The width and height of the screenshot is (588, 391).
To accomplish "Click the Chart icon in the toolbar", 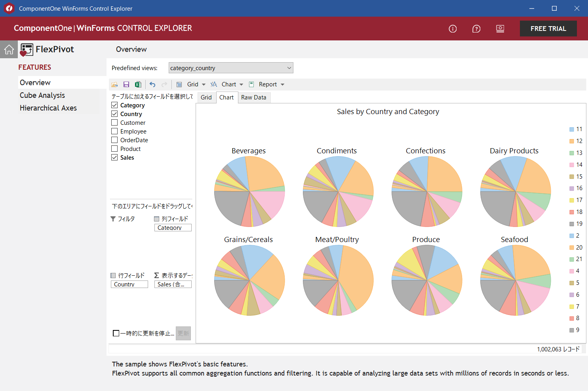I will (214, 84).
